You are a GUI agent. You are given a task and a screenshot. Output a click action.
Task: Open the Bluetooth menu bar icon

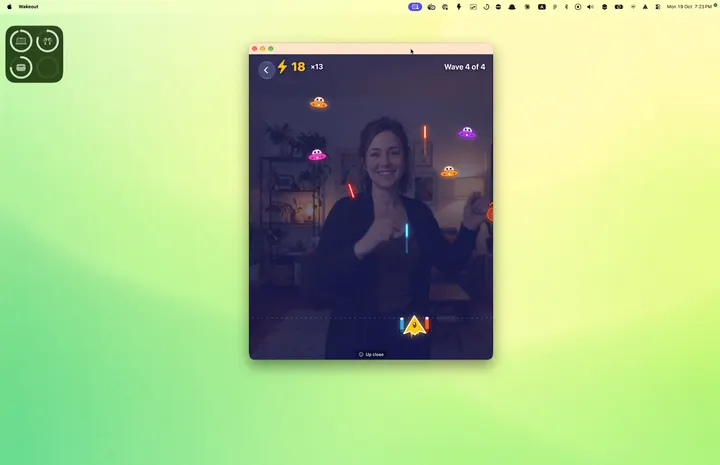click(566, 6)
